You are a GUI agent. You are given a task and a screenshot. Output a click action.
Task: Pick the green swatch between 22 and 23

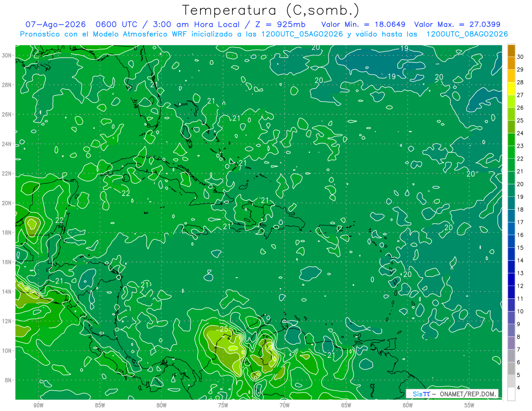pos(511,153)
